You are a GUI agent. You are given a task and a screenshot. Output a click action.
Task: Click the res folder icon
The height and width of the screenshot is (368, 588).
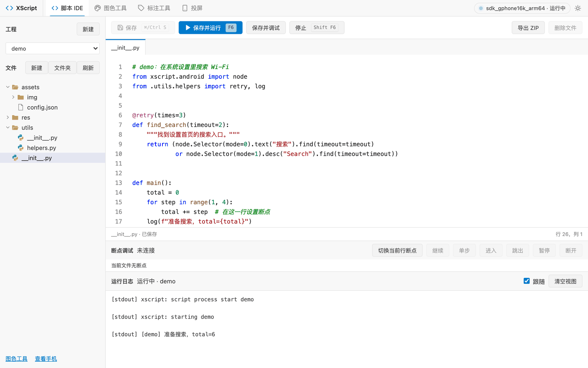click(x=15, y=117)
